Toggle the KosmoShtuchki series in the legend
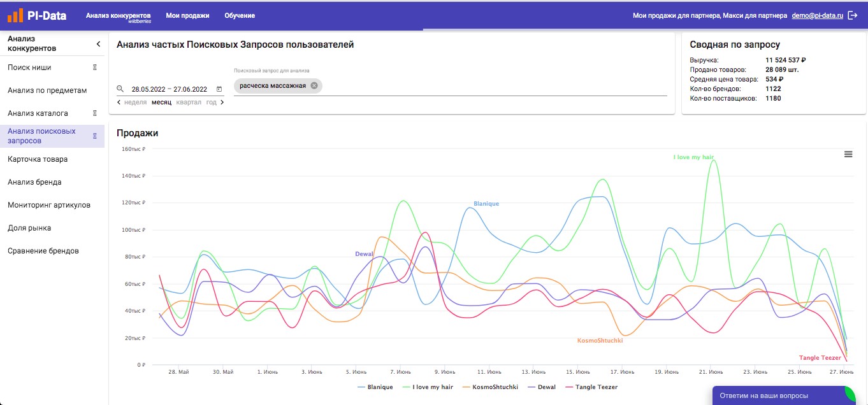 tap(490, 387)
